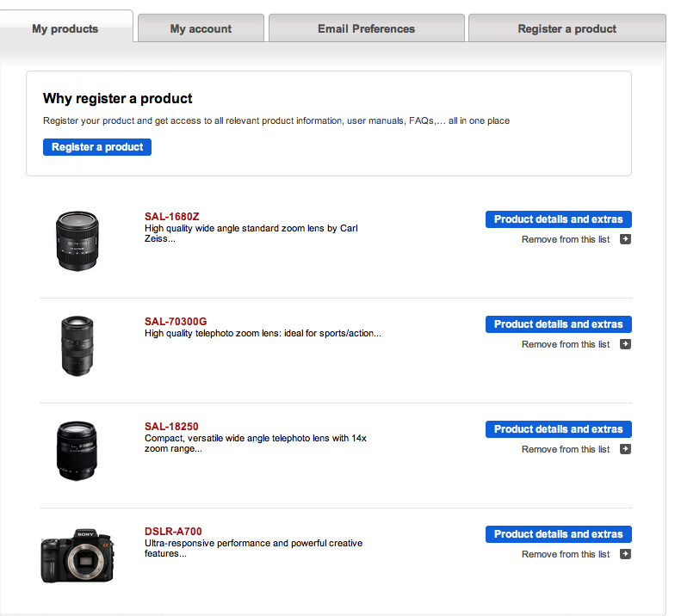This screenshot has height=616, width=675.
Task: Show Product details and extras for DSLR-A700
Action: [558, 534]
